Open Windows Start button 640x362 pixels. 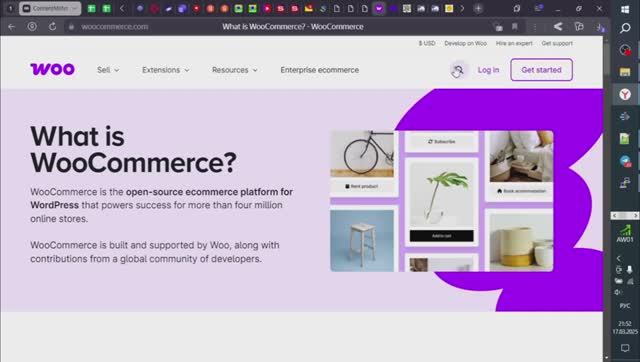(625, 9)
